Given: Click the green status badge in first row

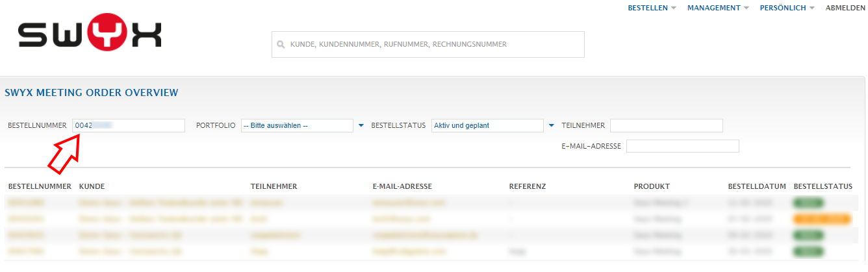Looking at the screenshot, I should [808, 203].
